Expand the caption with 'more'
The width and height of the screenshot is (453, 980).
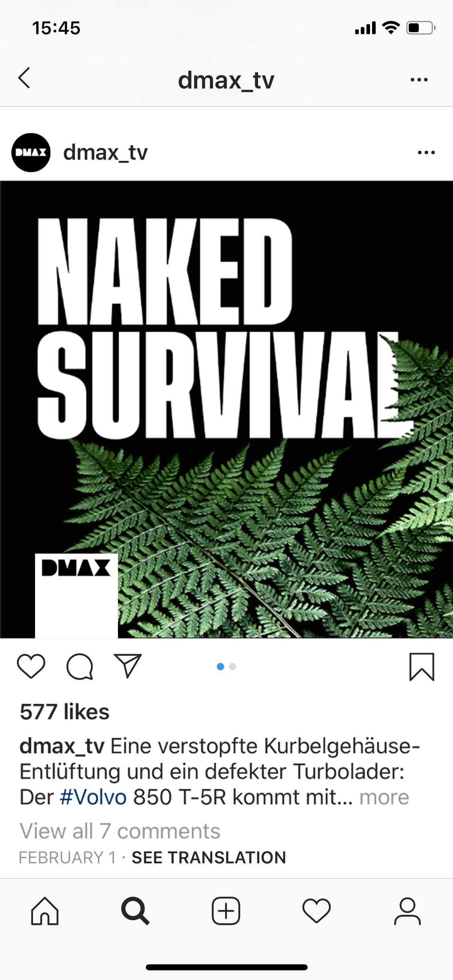coord(384,797)
